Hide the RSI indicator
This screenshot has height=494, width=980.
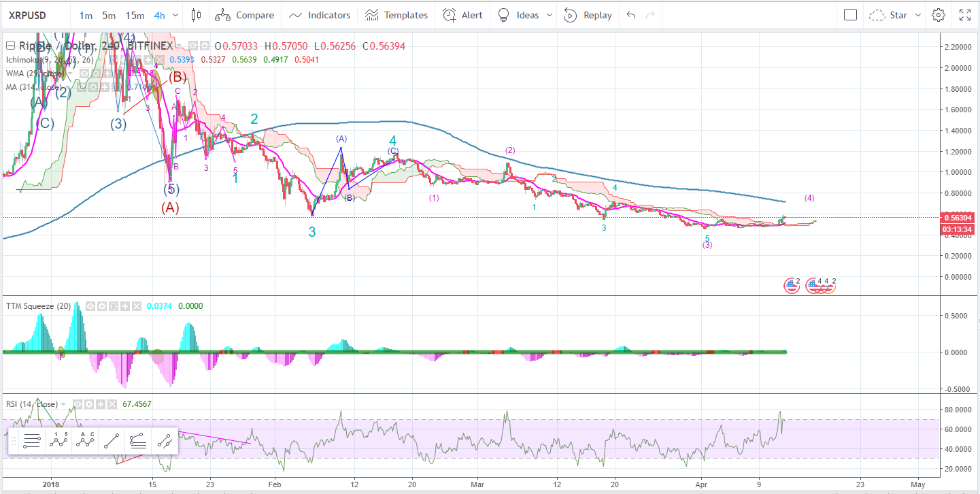pyautogui.click(x=78, y=404)
